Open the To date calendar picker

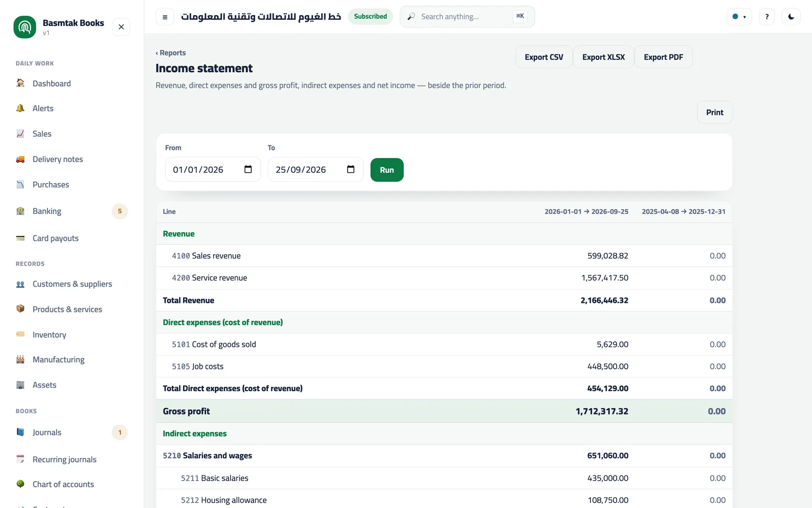(x=351, y=169)
